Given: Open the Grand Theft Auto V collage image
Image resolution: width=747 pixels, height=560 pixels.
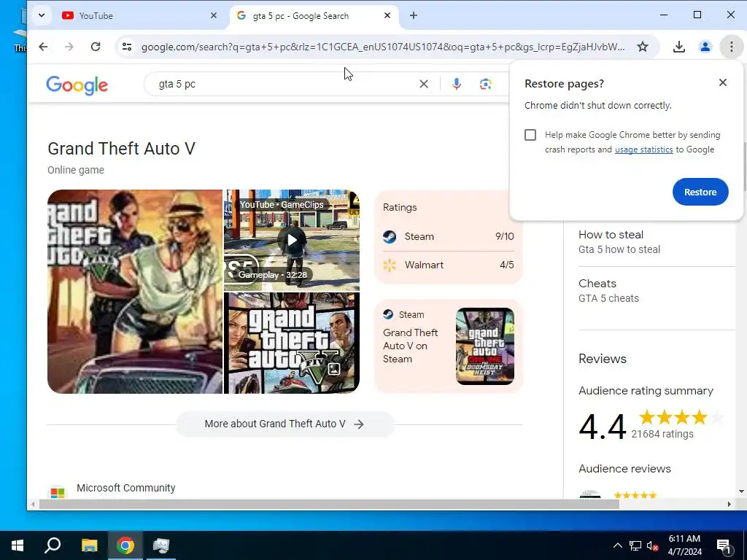Looking at the screenshot, I should [x=292, y=343].
